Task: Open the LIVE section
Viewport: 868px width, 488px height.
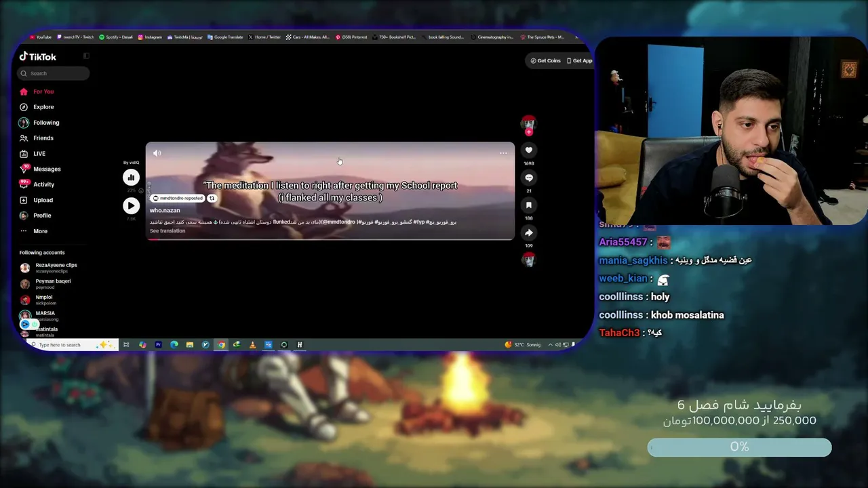Action: pos(33,154)
